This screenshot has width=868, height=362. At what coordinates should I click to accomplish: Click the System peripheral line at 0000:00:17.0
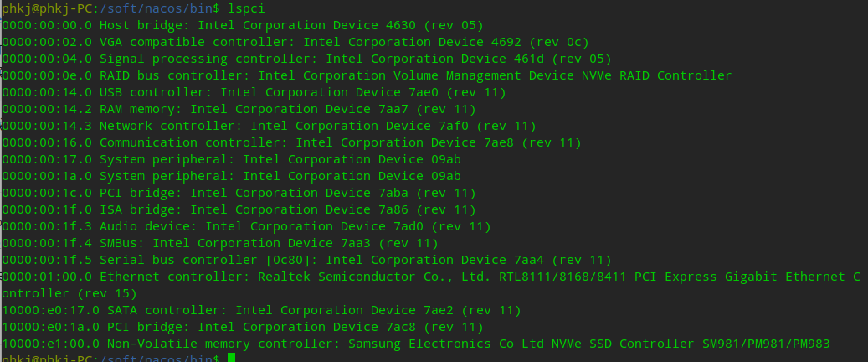pyautogui.click(x=231, y=159)
